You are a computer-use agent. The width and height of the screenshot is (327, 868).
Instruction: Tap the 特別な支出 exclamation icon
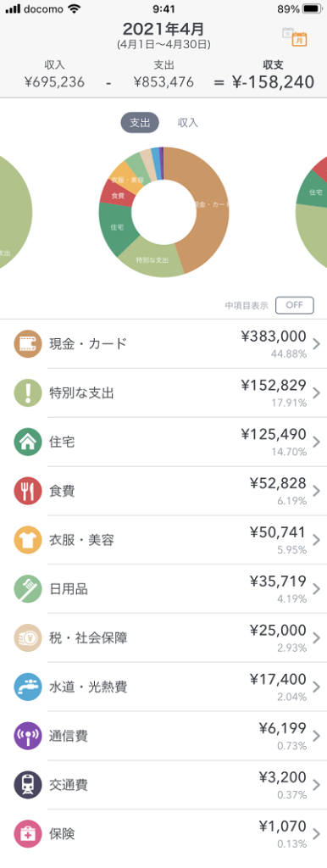click(x=28, y=393)
